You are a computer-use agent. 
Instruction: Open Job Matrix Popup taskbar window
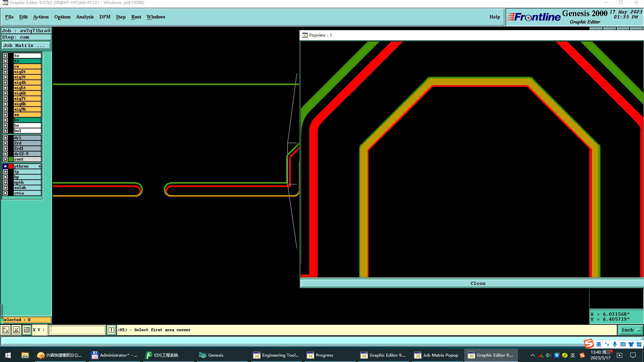coord(436,355)
